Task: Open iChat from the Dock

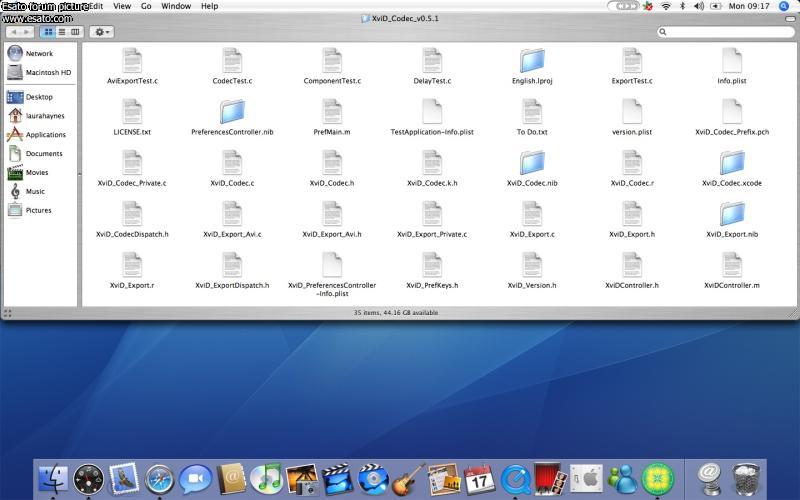Action: point(195,480)
